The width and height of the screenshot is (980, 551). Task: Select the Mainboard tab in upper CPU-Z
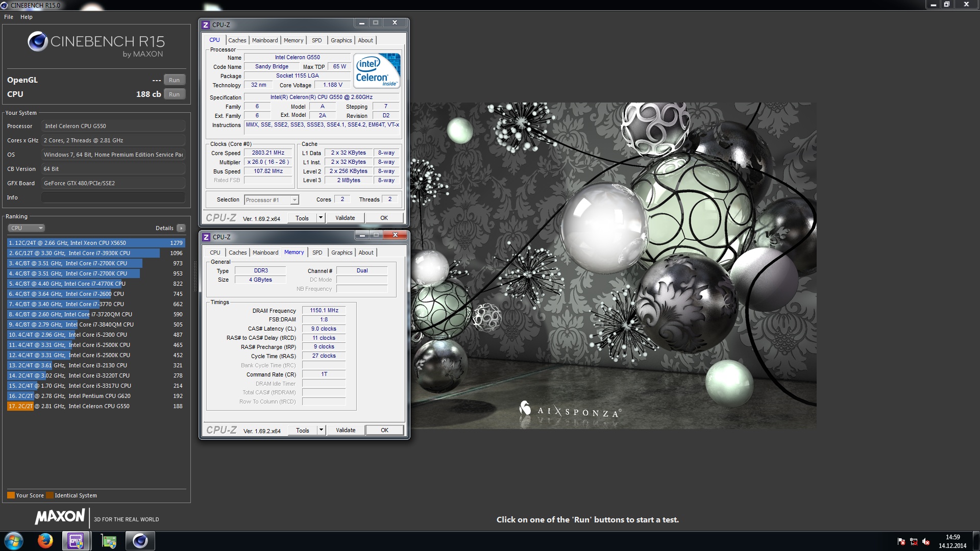click(265, 40)
